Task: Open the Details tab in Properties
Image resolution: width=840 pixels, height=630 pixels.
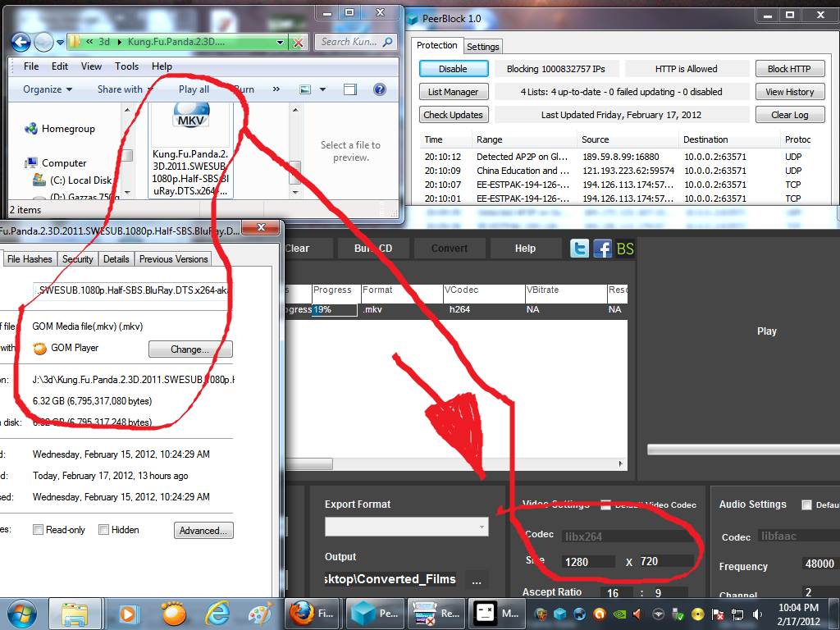Action: tap(116, 259)
